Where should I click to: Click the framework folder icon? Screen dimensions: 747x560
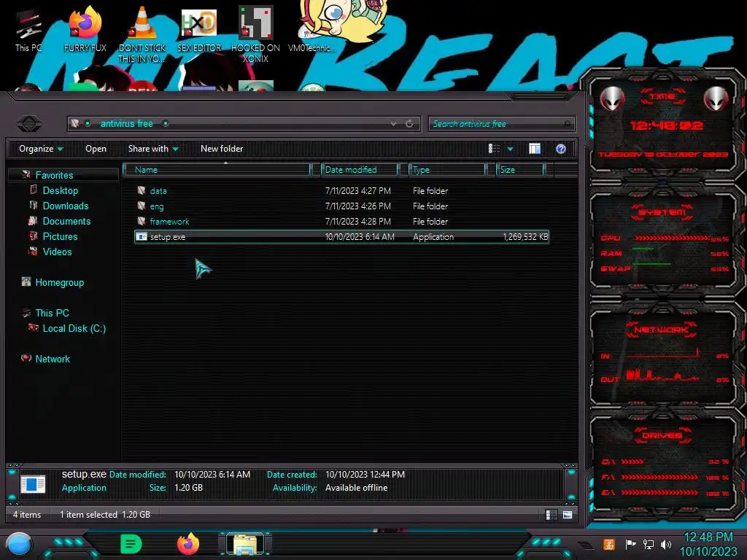[142, 221]
